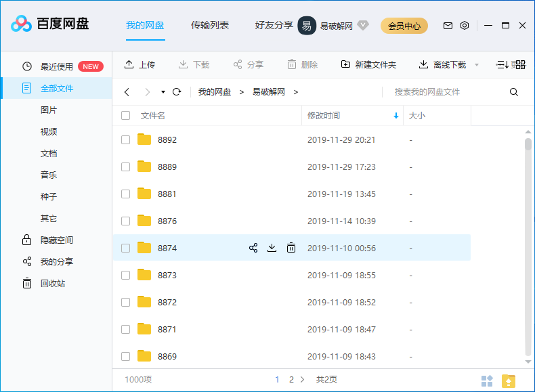Sort by 大小 column header
Image resolution: width=535 pixels, height=392 pixels.
click(417, 116)
